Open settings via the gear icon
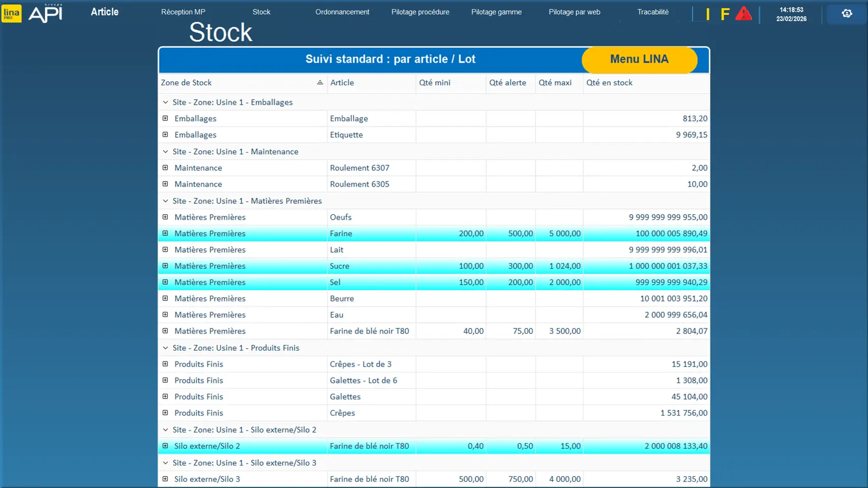Viewport: 868px width, 488px height. coord(847,14)
